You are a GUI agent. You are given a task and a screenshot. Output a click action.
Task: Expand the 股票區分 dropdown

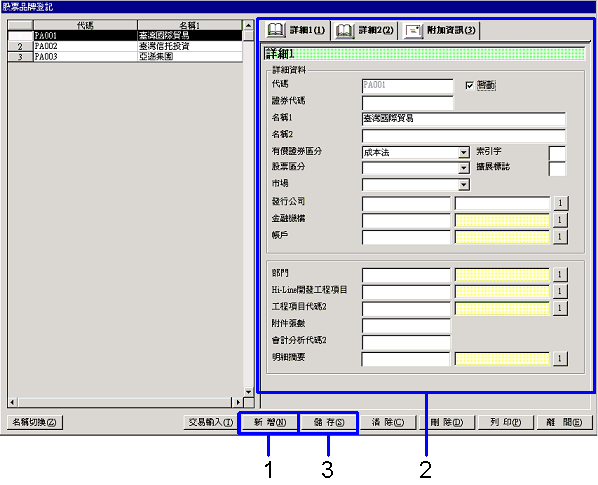point(463,168)
